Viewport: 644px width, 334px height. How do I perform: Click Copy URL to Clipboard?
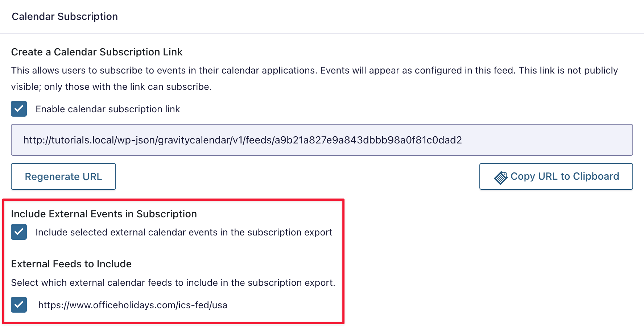(x=556, y=176)
